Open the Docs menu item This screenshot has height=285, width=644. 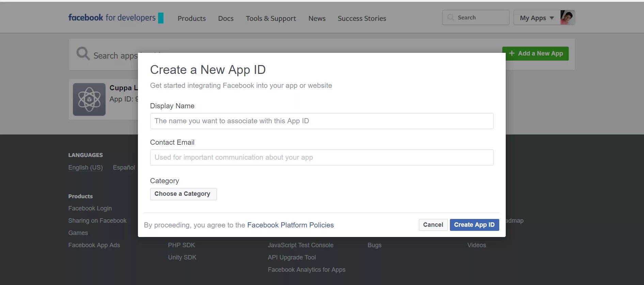226,18
